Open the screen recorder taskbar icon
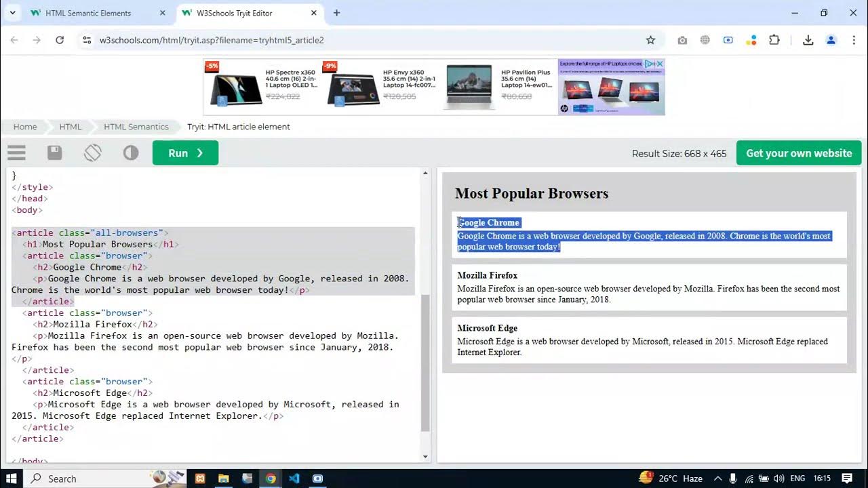 (x=317, y=479)
